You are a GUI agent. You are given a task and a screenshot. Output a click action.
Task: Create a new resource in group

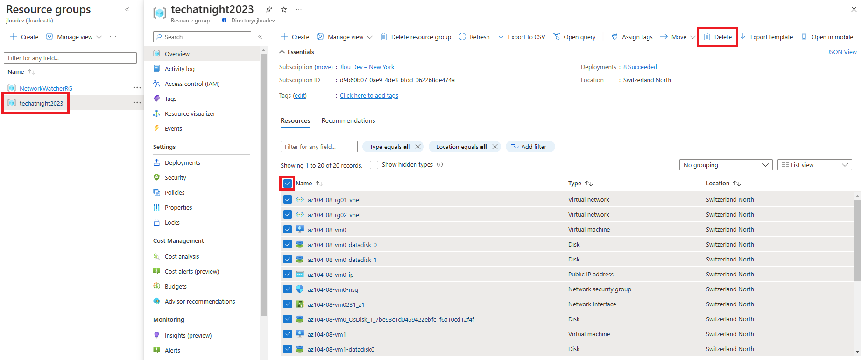pos(295,37)
